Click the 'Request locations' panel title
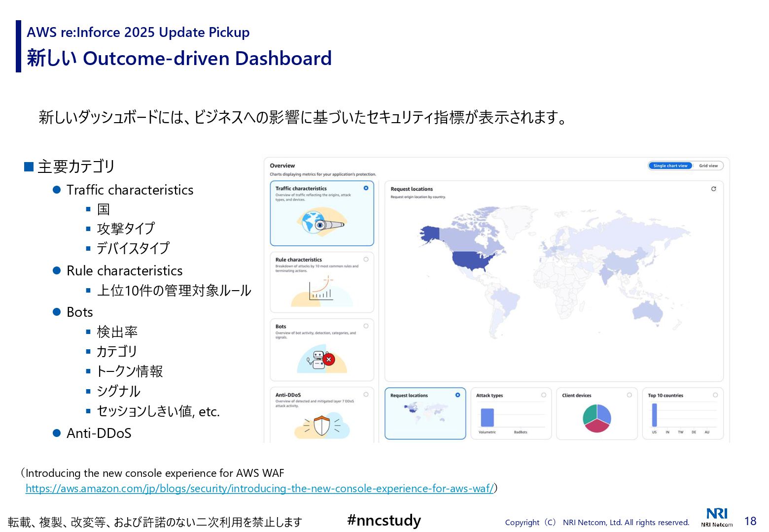Viewport: 769px width, 532px height. (412, 189)
